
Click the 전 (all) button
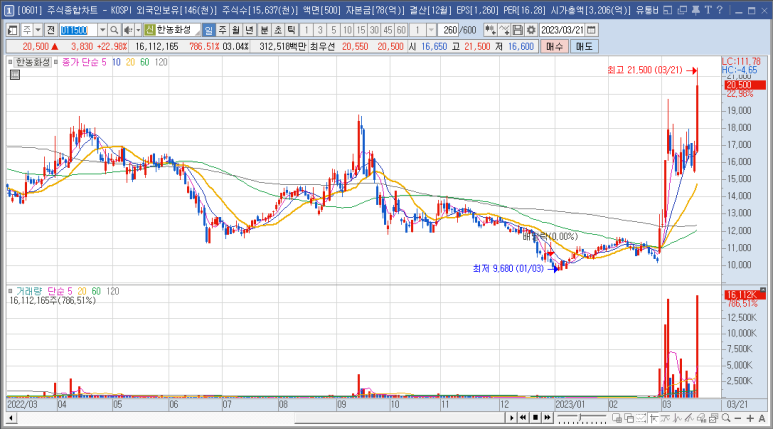[50, 30]
